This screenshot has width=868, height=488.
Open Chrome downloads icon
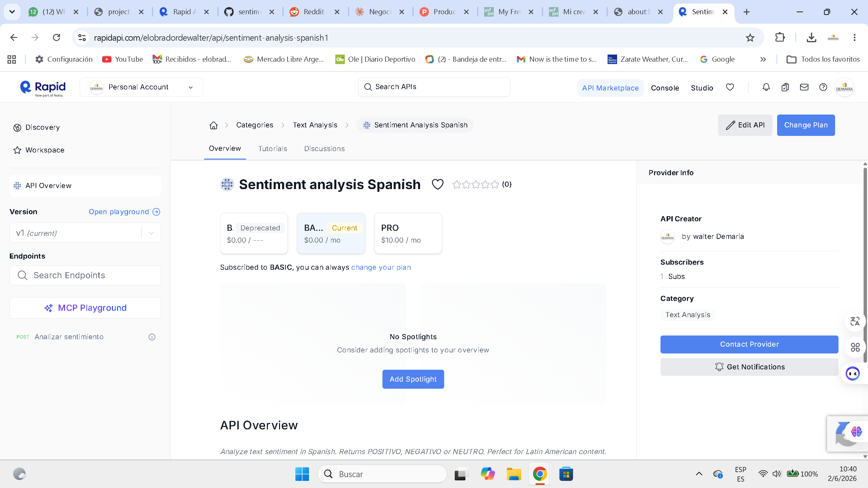811,37
